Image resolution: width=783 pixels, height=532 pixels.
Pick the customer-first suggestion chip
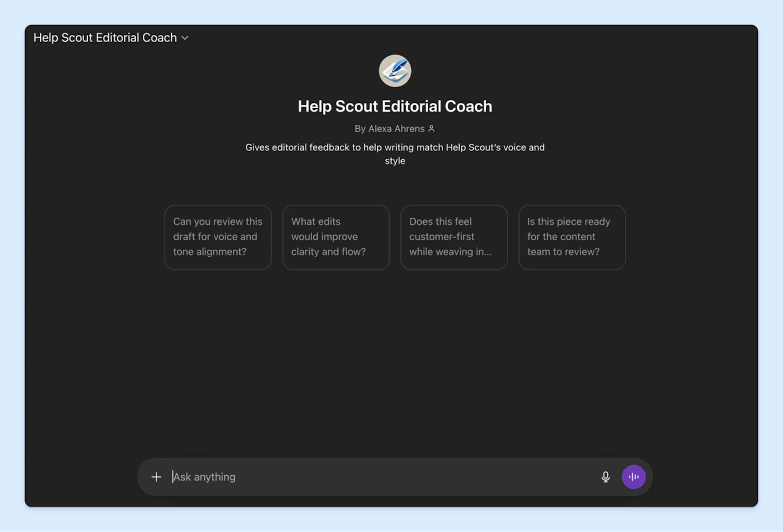click(454, 237)
